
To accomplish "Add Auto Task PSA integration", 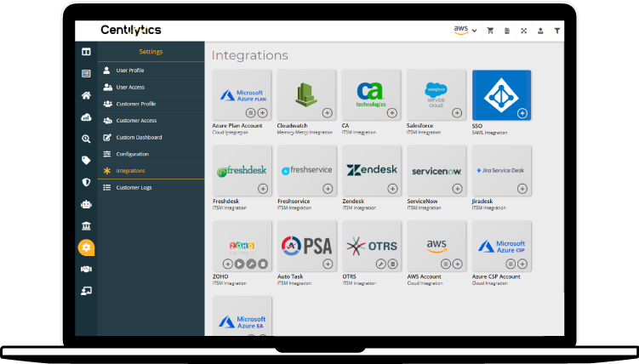I will pyautogui.click(x=328, y=264).
